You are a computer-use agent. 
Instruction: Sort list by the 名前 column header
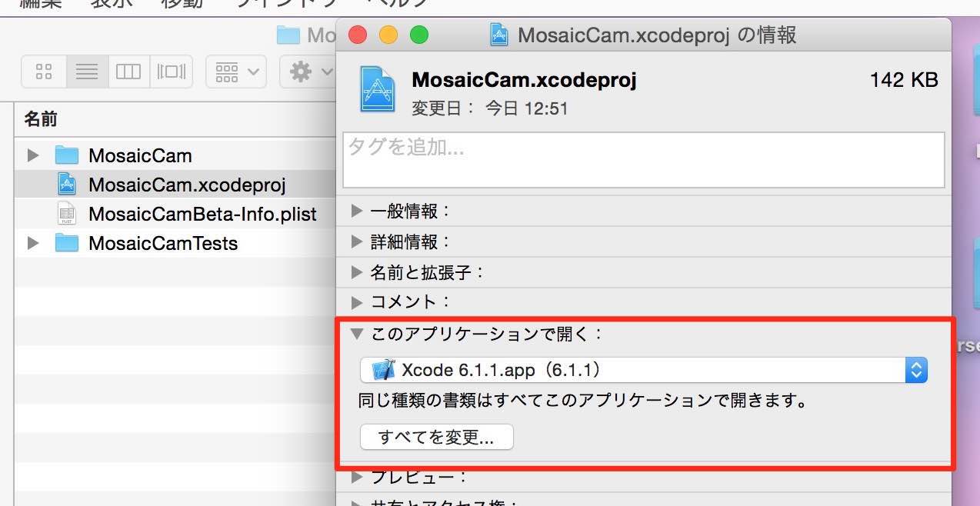(x=174, y=119)
